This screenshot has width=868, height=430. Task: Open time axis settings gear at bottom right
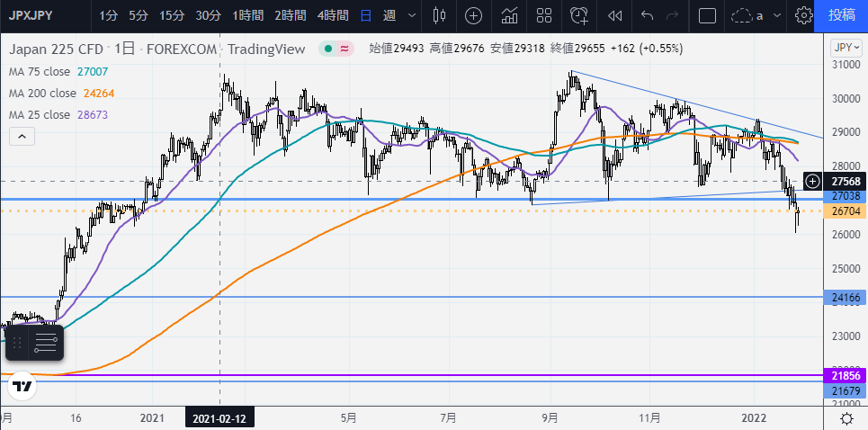[846, 418]
